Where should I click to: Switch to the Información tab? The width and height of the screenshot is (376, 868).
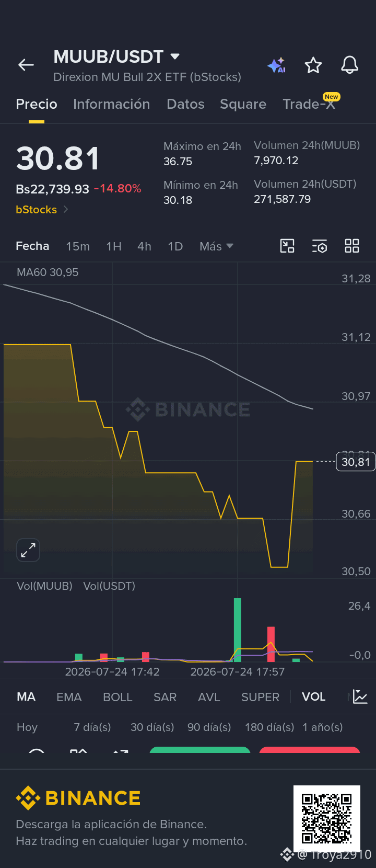[x=111, y=104]
